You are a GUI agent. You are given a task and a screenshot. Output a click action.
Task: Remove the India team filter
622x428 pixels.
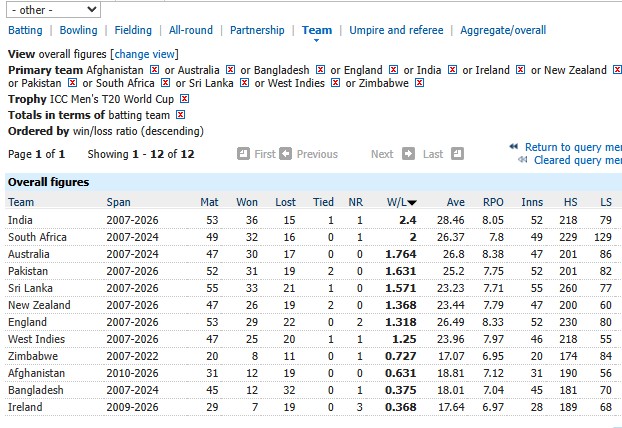click(452, 70)
